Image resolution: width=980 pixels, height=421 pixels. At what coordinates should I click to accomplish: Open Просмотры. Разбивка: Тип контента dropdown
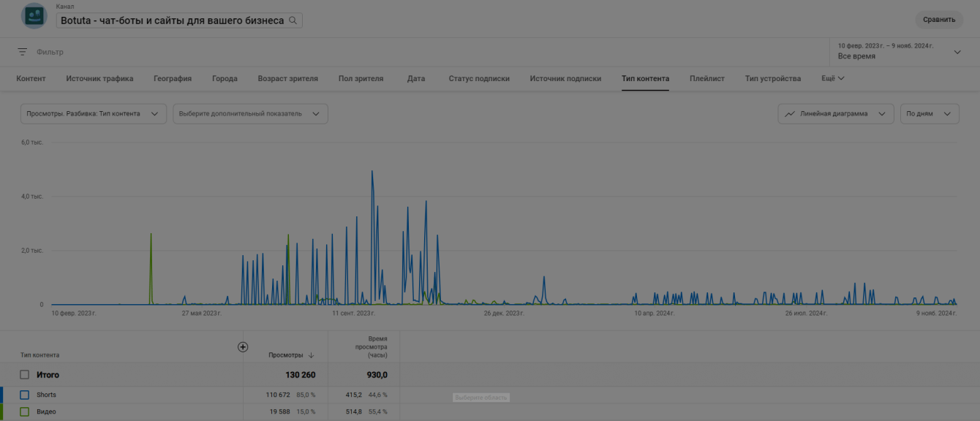click(94, 114)
